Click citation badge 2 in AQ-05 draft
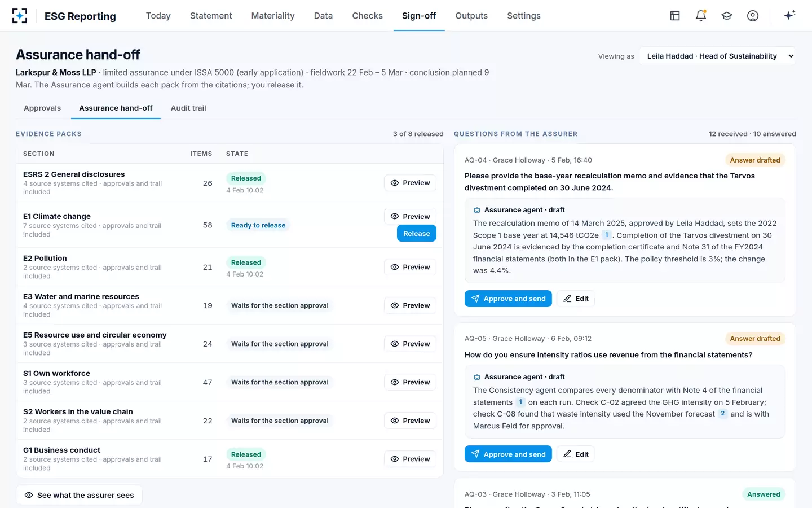Image resolution: width=812 pixels, height=508 pixels. 723,414
